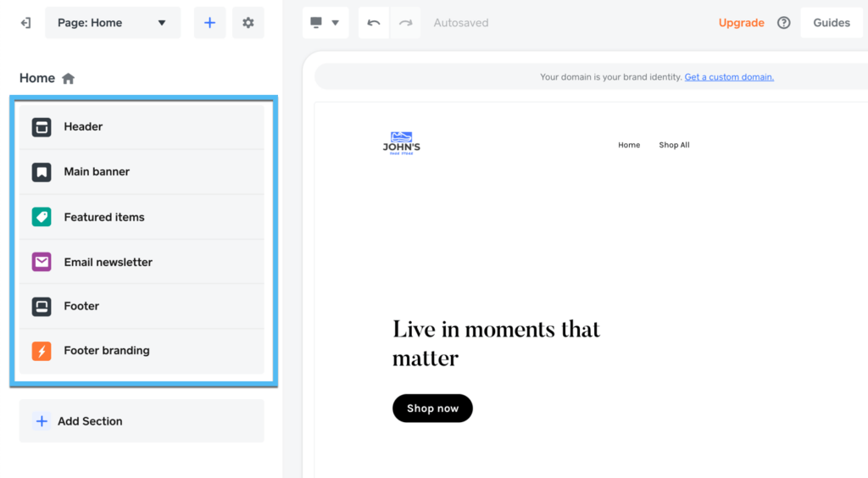The image size is (868, 478).
Task: Open the desktop device view dropdown
Action: (x=325, y=23)
